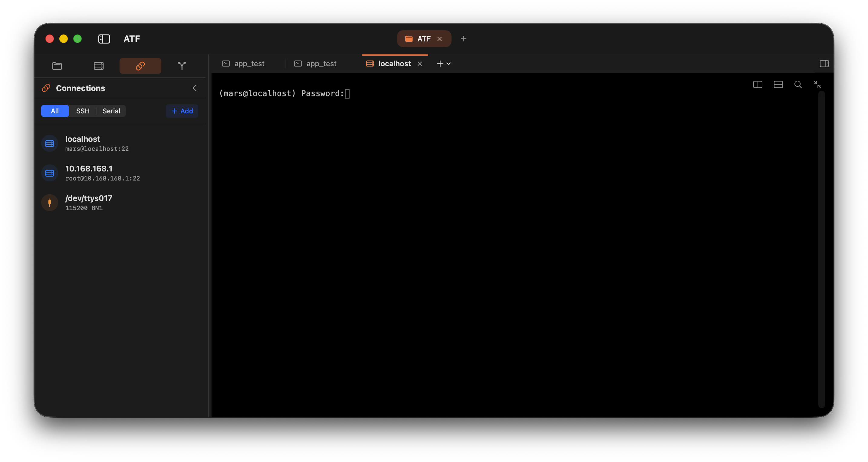This screenshot has height=462, width=868.
Task: Open the branch/git sidebar tab icon
Action: 182,66
